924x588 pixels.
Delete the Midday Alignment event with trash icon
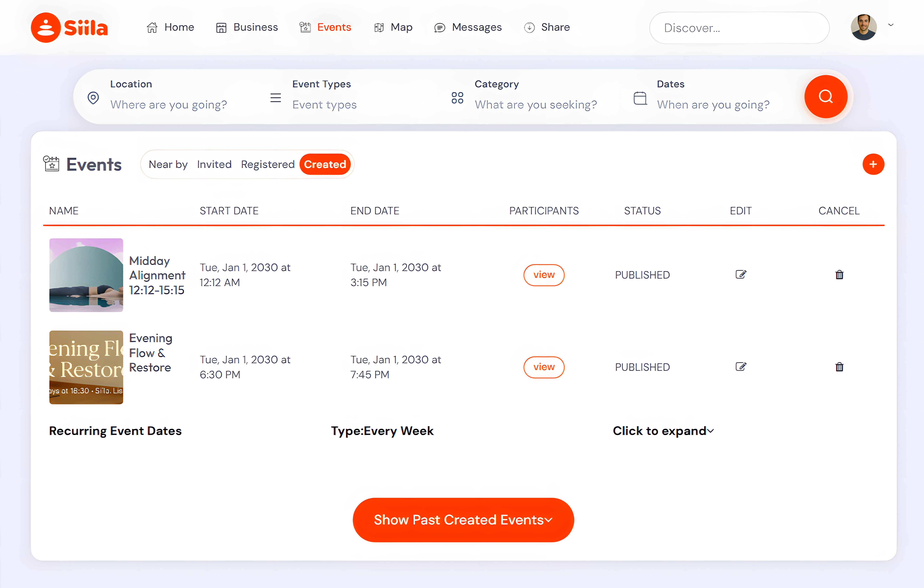coord(839,275)
